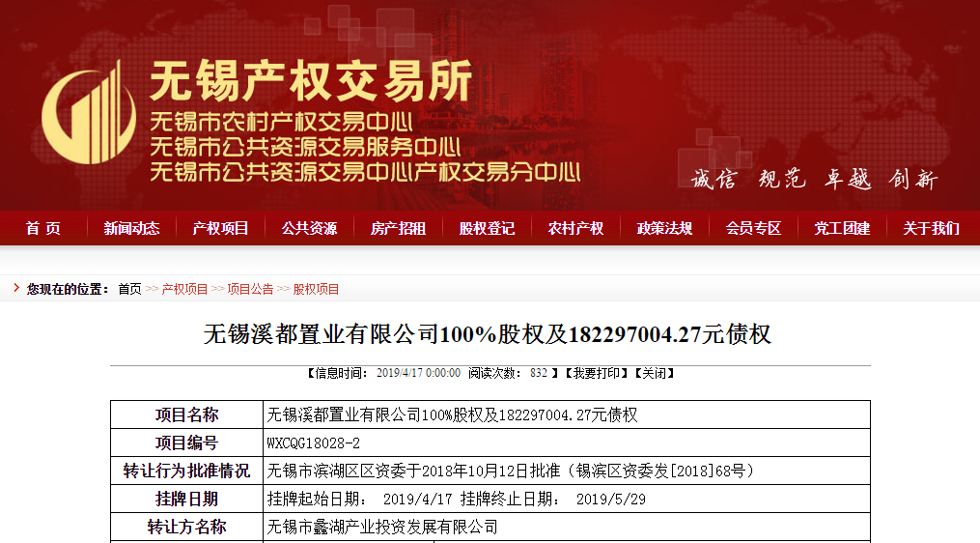Click the 无锡市农村产权交易中心 banner text
Image resolution: width=980 pixels, height=543 pixels.
tap(281, 122)
